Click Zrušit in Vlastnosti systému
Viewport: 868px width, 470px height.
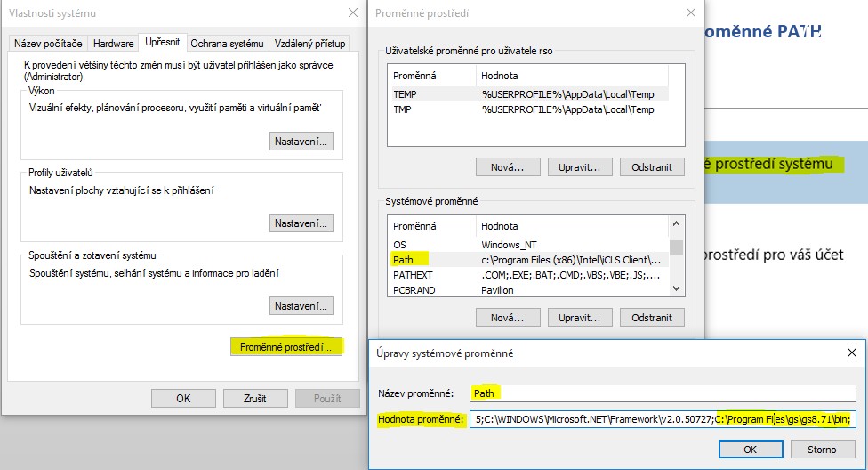(x=255, y=398)
